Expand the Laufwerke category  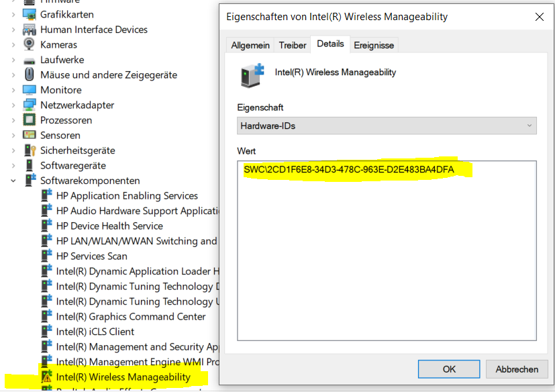[13, 60]
